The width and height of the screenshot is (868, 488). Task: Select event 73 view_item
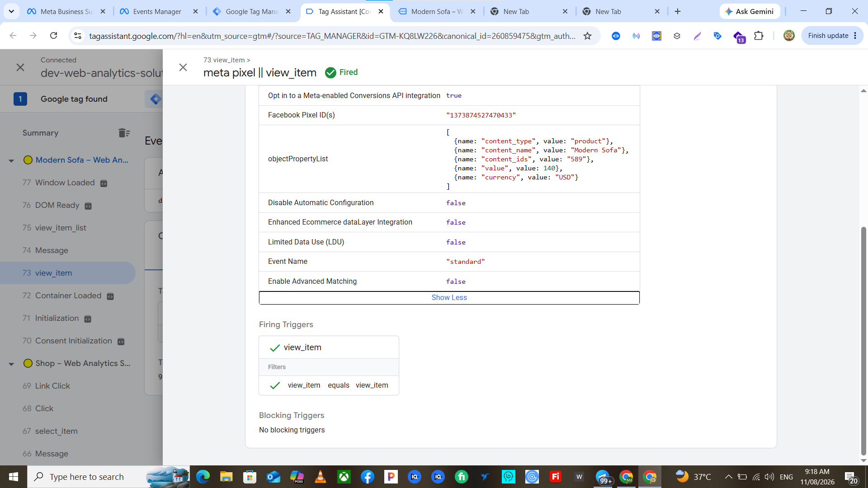[68, 273]
